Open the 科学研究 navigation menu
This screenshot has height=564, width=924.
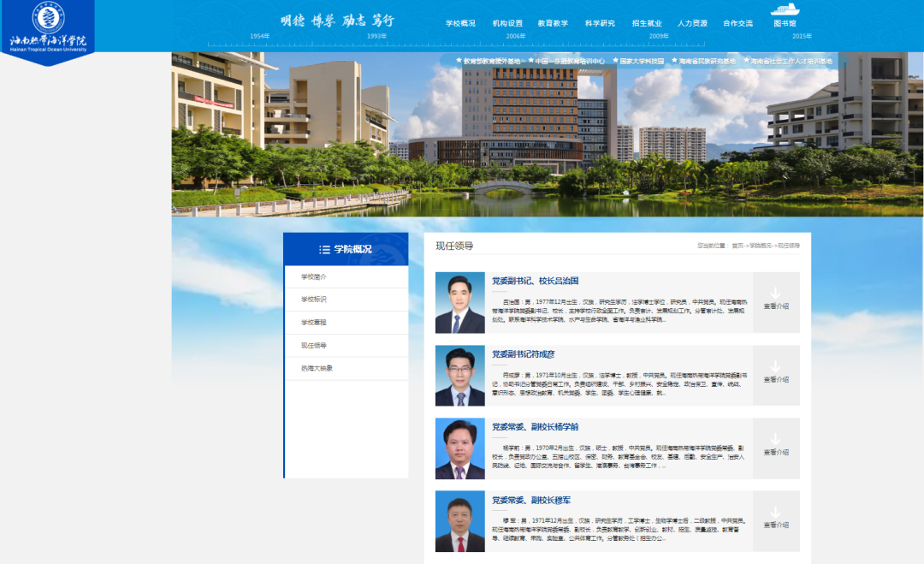[x=600, y=23]
